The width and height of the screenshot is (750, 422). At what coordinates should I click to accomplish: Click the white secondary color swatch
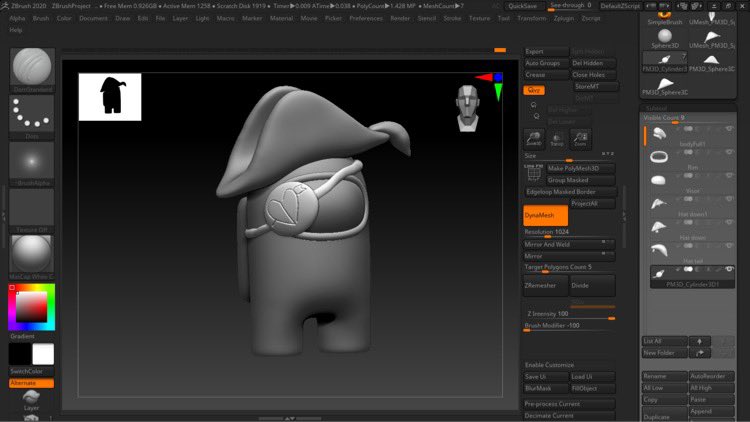click(43, 355)
